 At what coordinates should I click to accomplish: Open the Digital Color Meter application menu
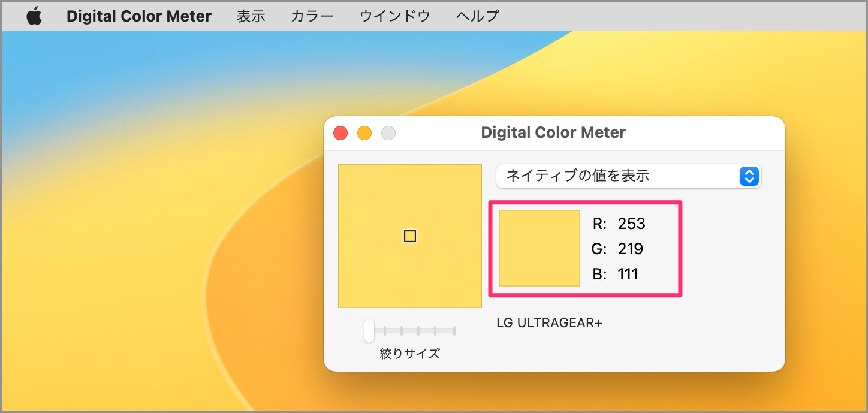pyautogui.click(x=139, y=16)
